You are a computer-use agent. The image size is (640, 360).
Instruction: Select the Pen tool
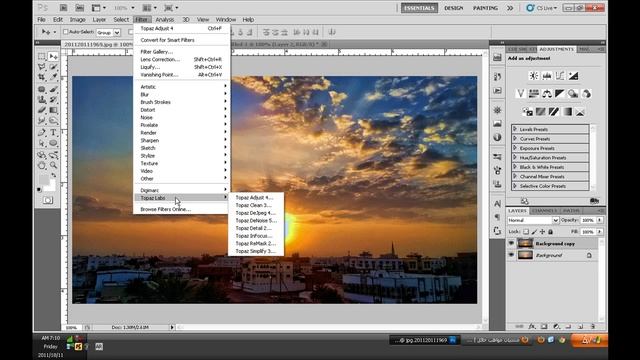click(42, 132)
